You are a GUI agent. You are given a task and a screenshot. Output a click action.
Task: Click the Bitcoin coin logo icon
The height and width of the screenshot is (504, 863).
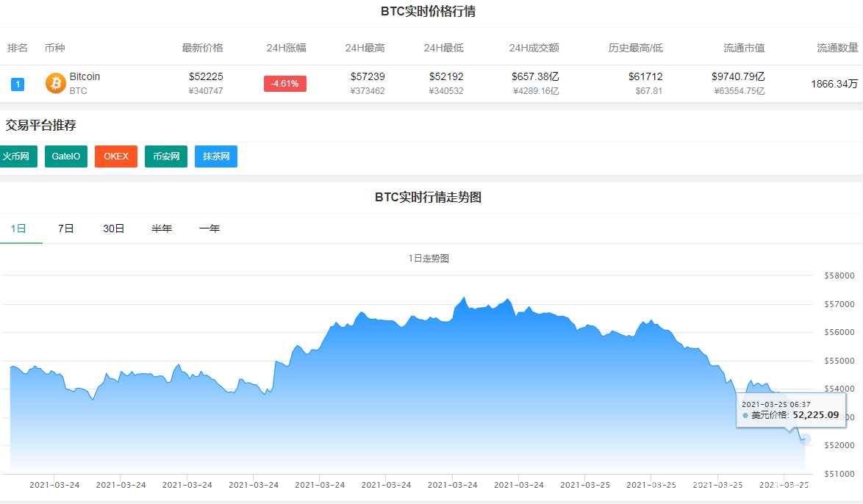click(54, 83)
